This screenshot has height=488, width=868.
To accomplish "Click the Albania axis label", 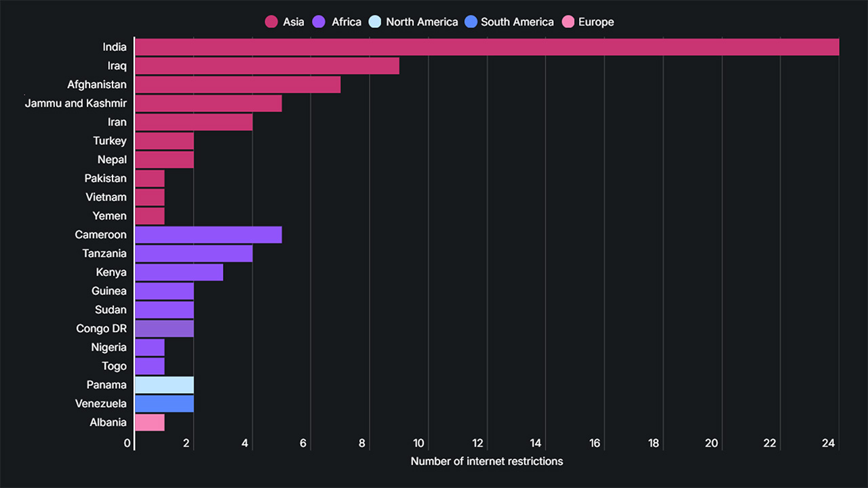I will pos(108,422).
